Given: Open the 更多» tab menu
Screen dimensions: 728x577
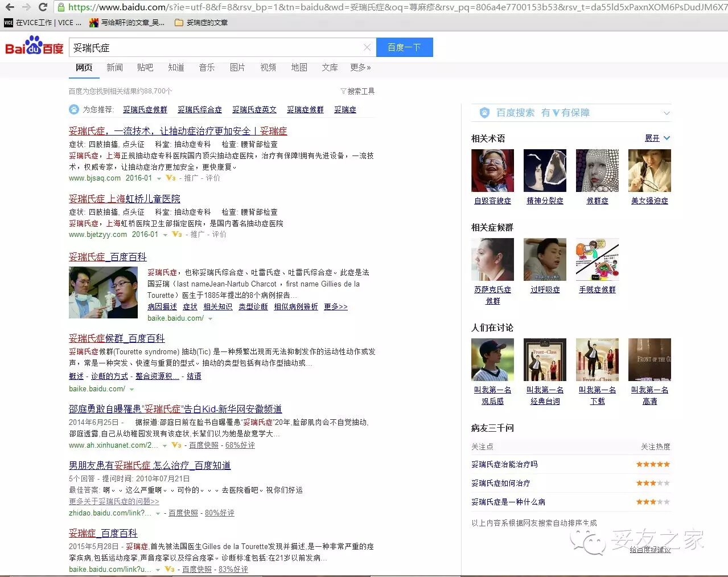Looking at the screenshot, I should pyautogui.click(x=360, y=67).
